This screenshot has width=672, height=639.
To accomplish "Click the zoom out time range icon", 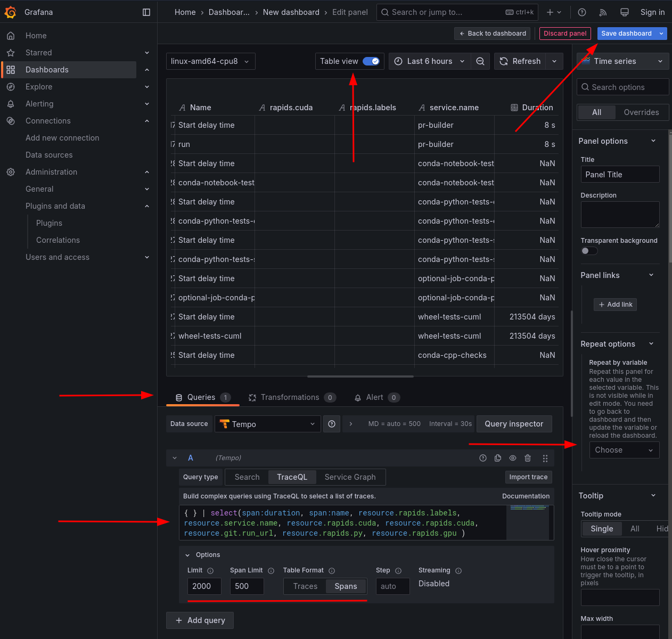I will point(480,61).
